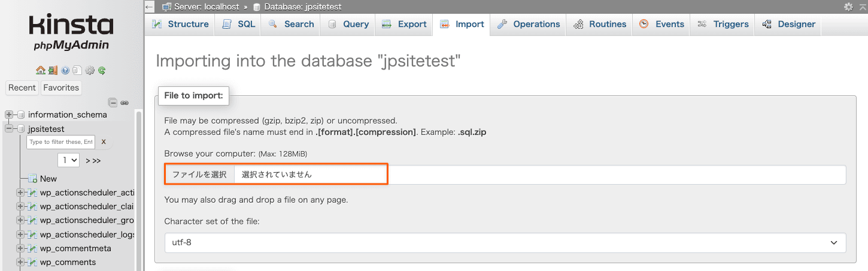Click the ファイルを選択 file chooser button
The height and width of the screenshot is (271, 868).
(199, 174)
